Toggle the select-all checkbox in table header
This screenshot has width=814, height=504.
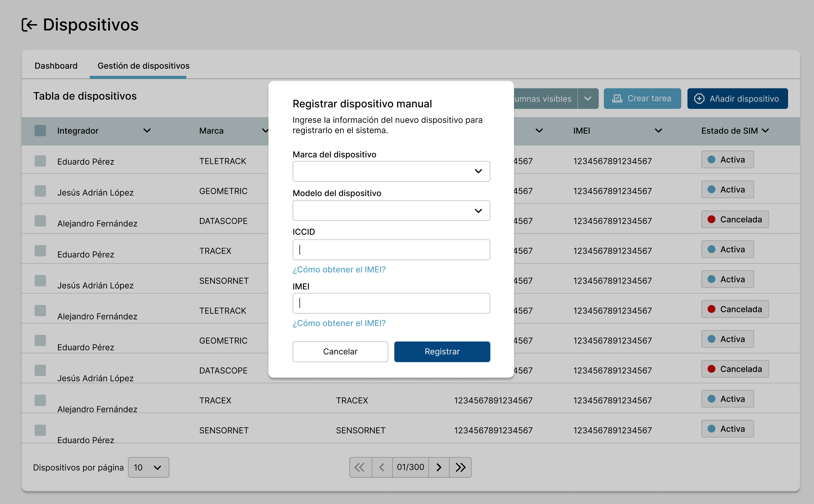click(x=40, y=131)
